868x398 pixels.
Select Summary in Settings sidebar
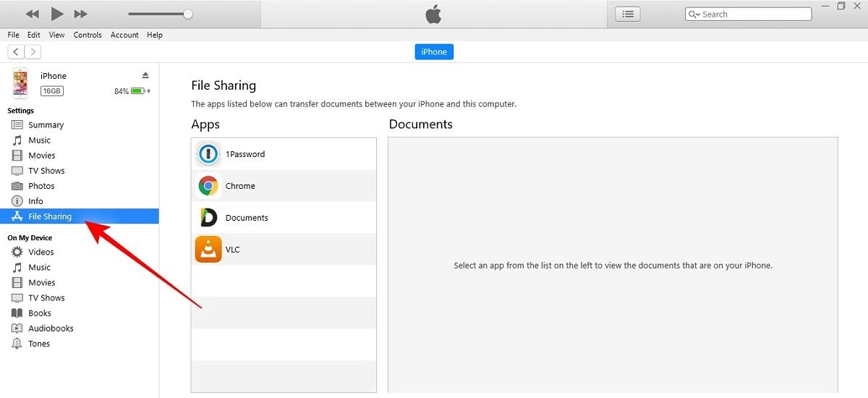(x=46, y=125)
